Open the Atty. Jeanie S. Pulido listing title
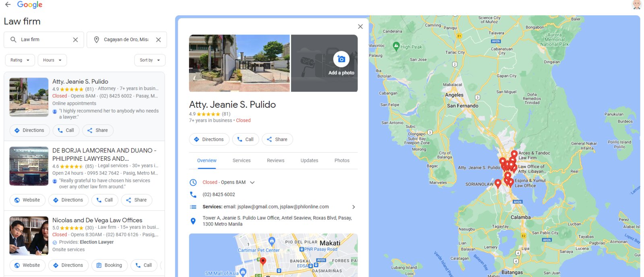This screenshot has width=644, height=277. tap(80, 82)
